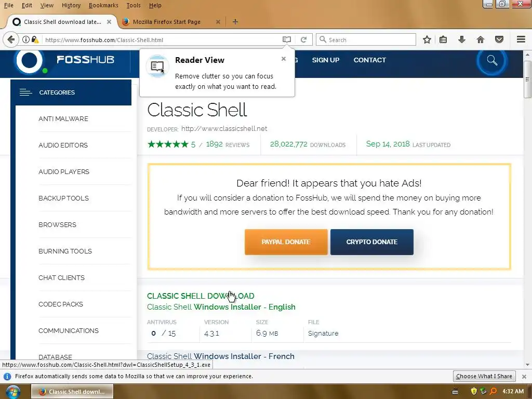Bookmark this page with star icon
This screenshot has width=532, height=399.
pyautogui.click(x=427, y=39)
